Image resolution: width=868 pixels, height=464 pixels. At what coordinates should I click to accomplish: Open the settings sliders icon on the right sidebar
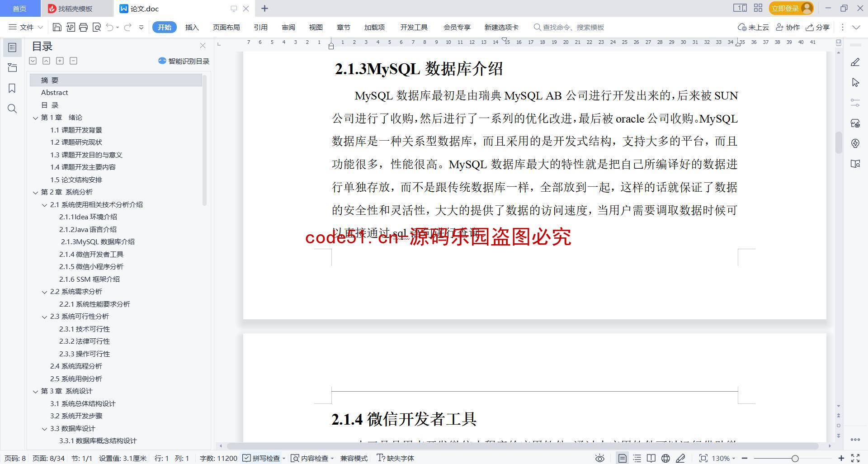click(855, 103)
